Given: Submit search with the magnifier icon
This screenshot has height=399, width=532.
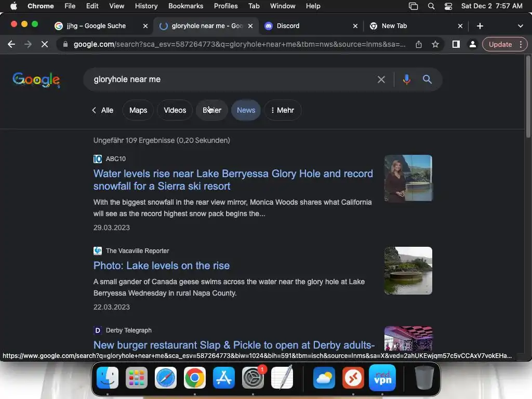Looking at the screenshot, I should pyautogui.click(x=427, y=79).
